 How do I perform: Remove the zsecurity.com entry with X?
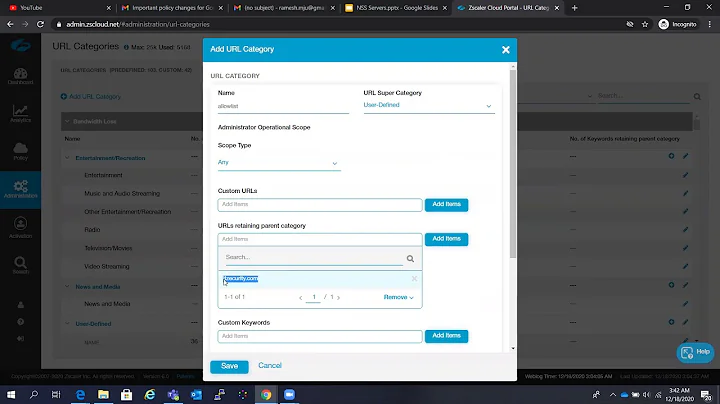(x=414, y=279)
